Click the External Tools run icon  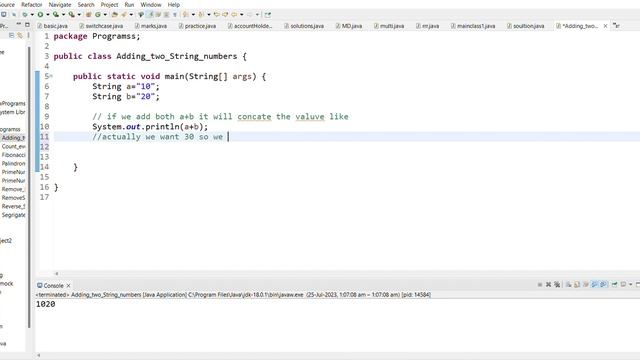71,15
